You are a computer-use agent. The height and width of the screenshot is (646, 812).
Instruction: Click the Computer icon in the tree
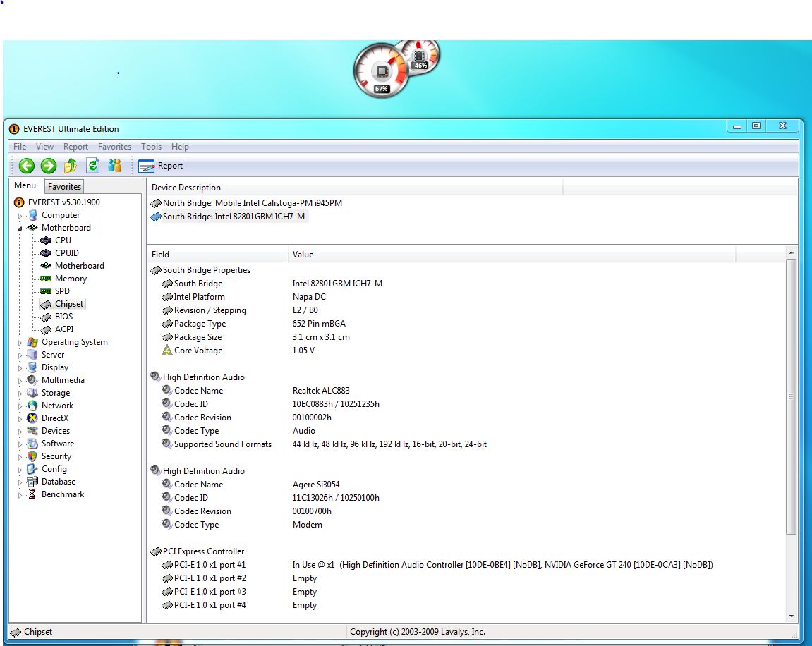[x=32, y=215]
